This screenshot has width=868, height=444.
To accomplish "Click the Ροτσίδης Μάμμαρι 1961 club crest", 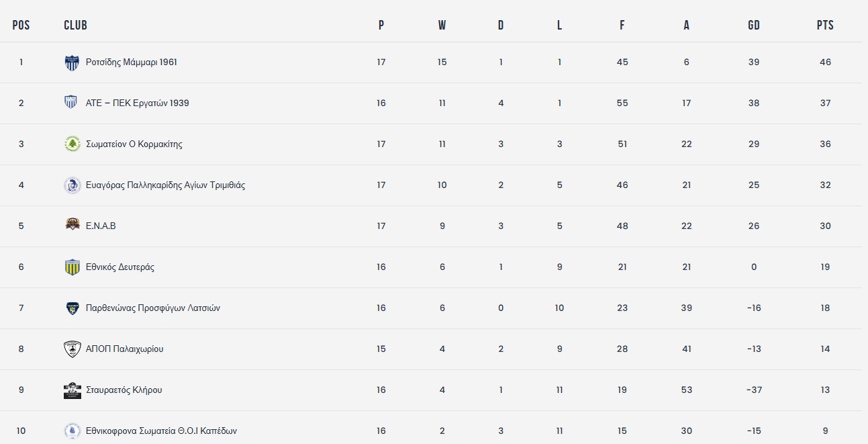I will coord(72,62).
